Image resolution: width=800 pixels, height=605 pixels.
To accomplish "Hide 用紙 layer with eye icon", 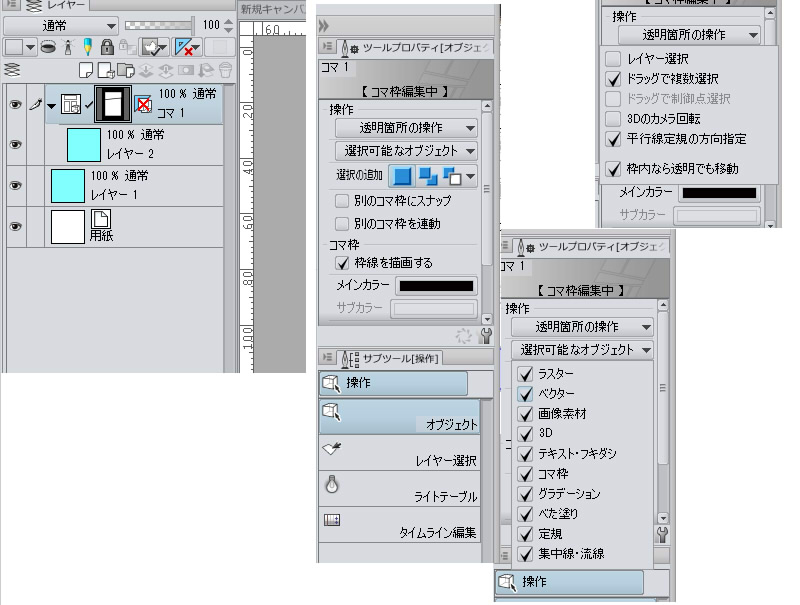I will [16, 226].
